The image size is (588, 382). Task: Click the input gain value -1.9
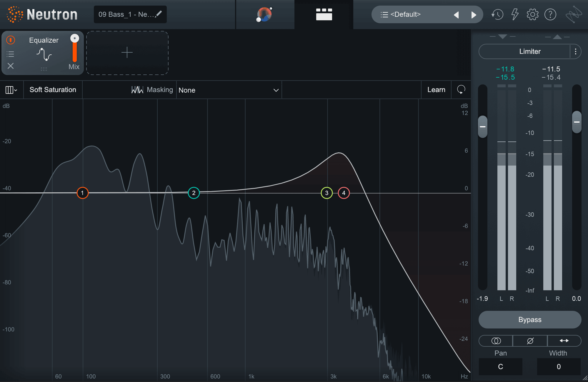pos(482,299)
